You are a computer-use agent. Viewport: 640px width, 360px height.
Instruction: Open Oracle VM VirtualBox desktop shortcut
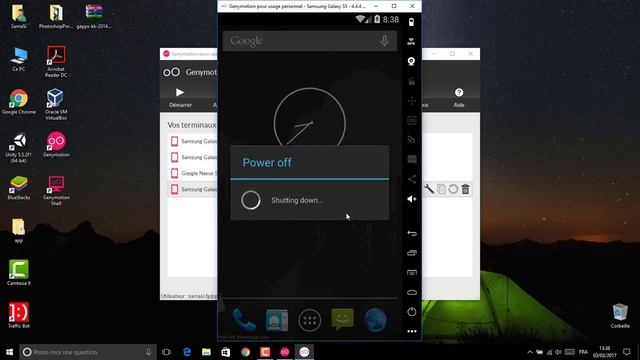56,104
